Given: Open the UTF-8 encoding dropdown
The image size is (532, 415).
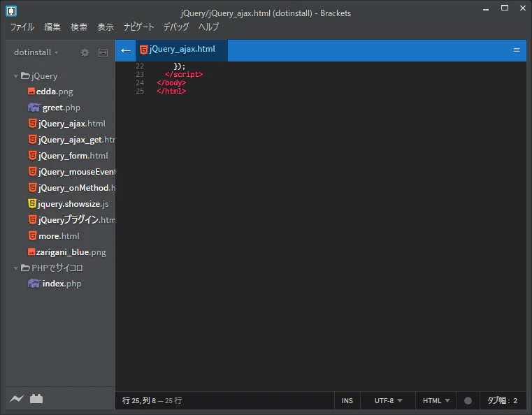Looking at the screenshot, I should pyautogui.click(x=388, y=401).
